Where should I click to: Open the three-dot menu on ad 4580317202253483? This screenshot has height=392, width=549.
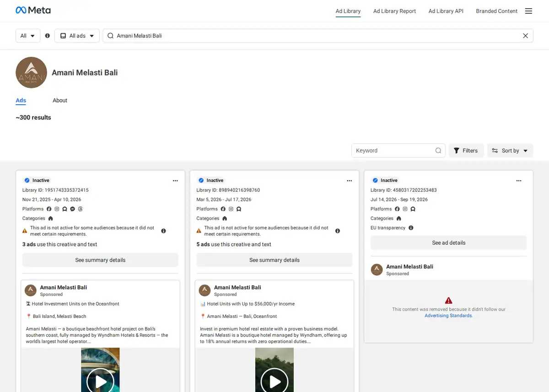point(519,181)
